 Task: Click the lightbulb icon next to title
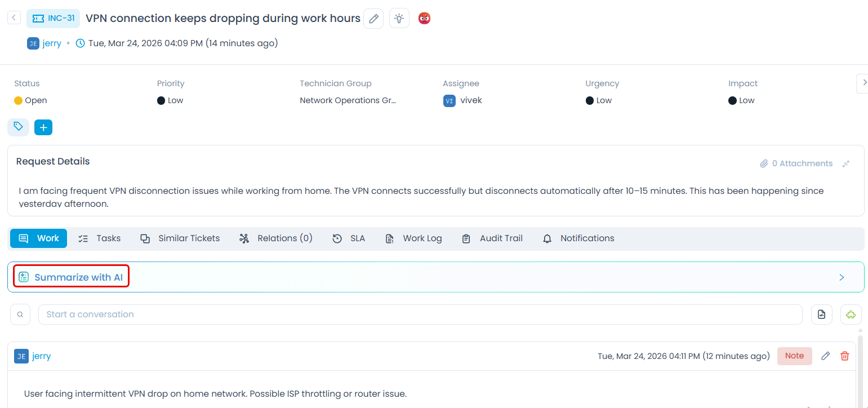tap(399, 19)
